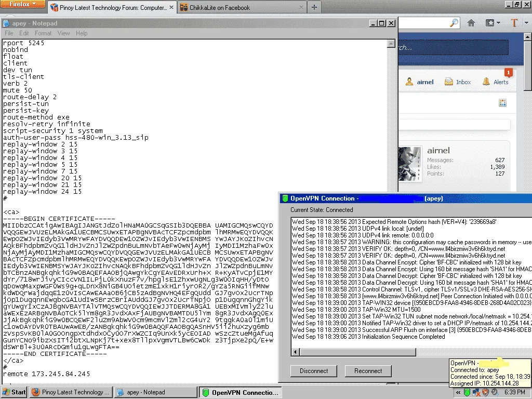Image resolution: width=532 pixels, height=399 pixels.
Task: Open Notepad Edit menu
Action: pos(24,33)
